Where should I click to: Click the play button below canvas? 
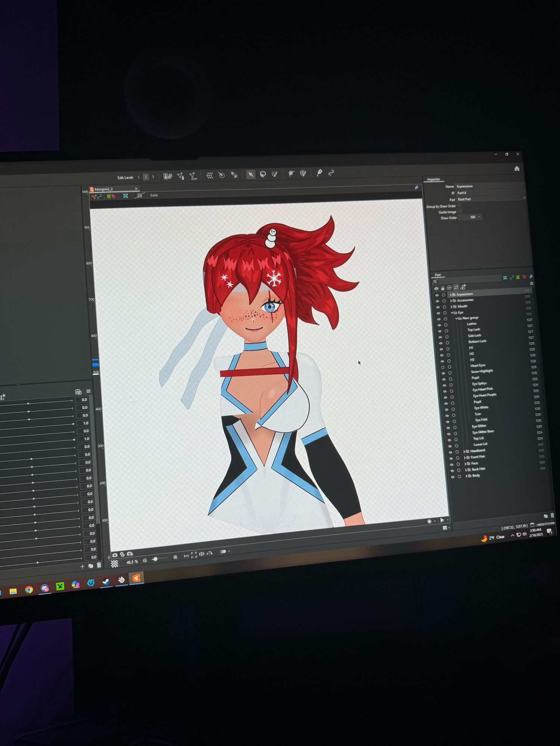[442, 520]
